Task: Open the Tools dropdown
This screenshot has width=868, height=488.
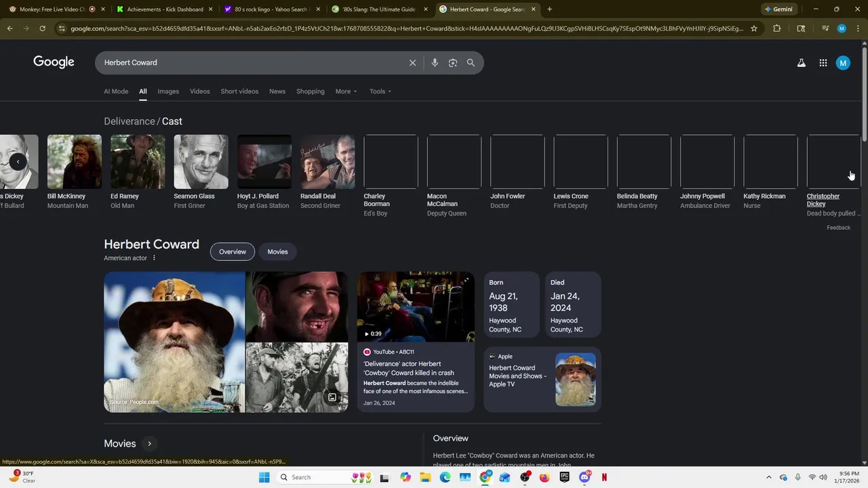Action: (x=380, y=91)
